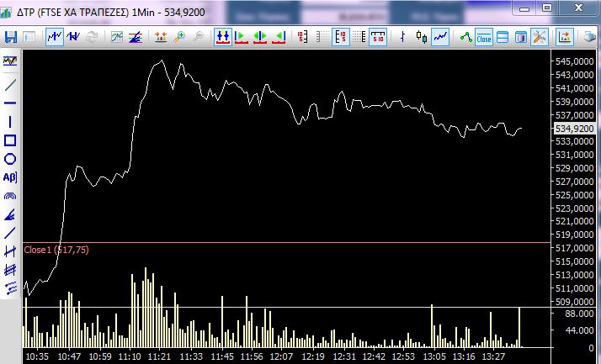Toggle the Close price button
601x364 pixels.
tap(484, 37)
